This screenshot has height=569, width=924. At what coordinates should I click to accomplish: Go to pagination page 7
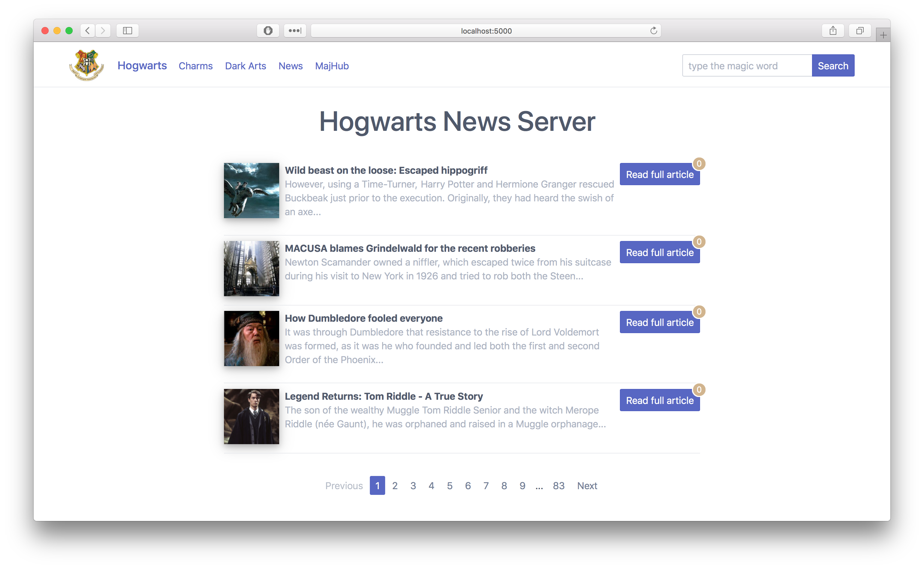(x=486, y=486)
